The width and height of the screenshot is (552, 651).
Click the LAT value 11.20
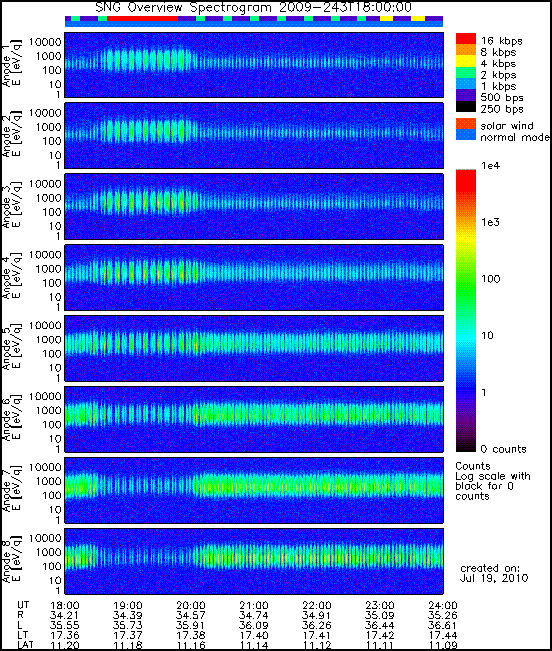pos(64,645)
